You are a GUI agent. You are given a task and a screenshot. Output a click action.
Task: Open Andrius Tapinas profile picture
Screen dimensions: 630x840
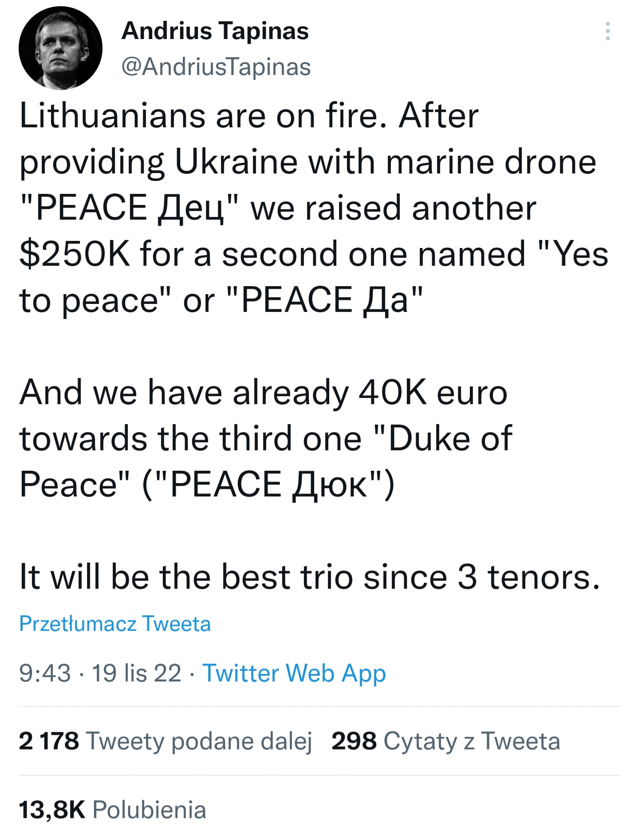pyautogui.click(x=60, y=48)
